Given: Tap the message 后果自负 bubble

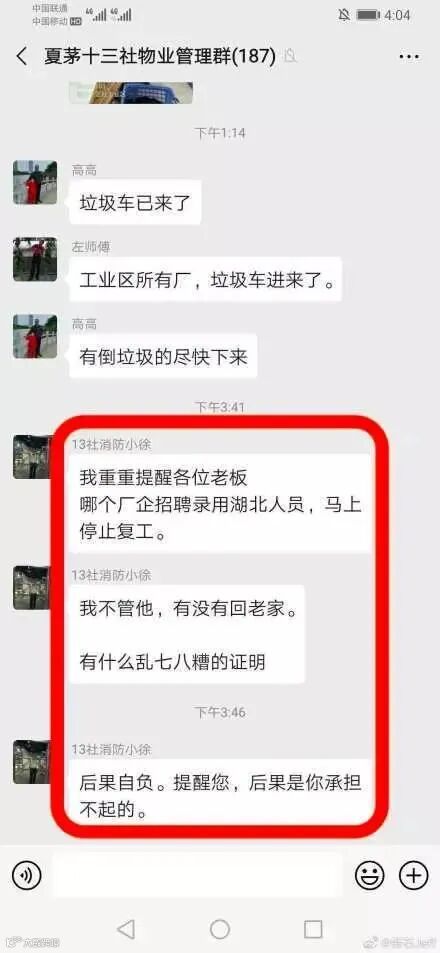Looking at the screenshot, I should (x=220, y=793).
